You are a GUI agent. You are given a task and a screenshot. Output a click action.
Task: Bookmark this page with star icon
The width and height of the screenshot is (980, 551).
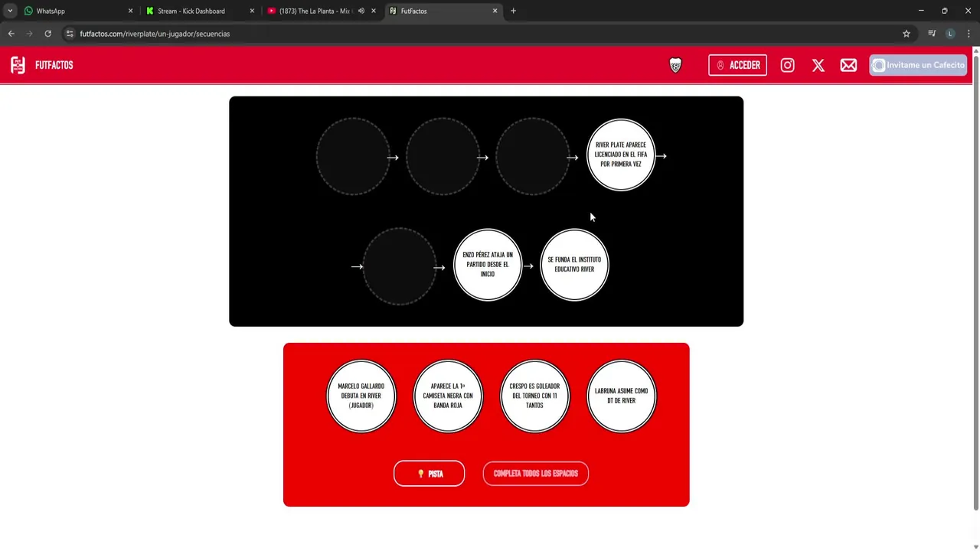pyautogui.click(x=906, y=34)
